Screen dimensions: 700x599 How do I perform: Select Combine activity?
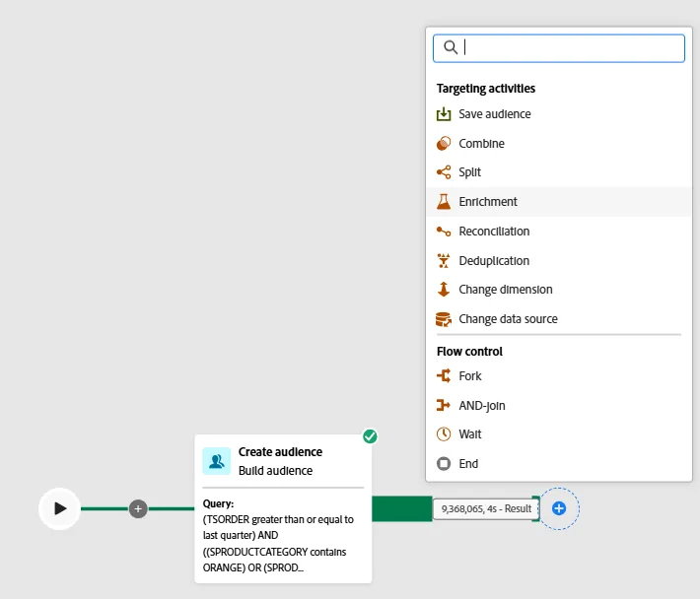(558, 144)
